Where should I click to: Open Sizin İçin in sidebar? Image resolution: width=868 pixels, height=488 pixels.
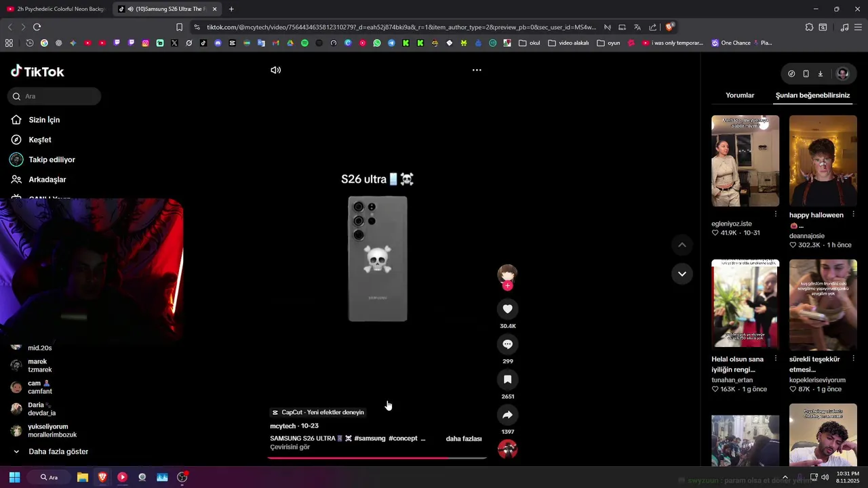[x=44, y=120]
